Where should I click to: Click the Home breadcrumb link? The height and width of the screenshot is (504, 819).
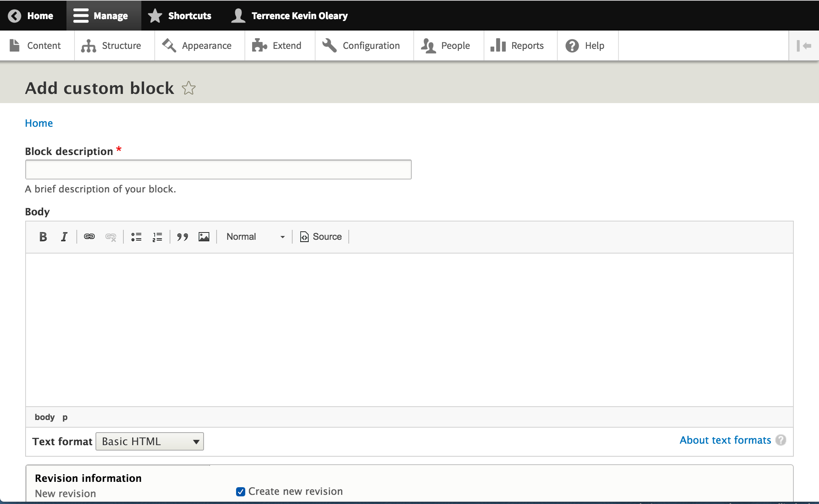(x=39, y=123)
